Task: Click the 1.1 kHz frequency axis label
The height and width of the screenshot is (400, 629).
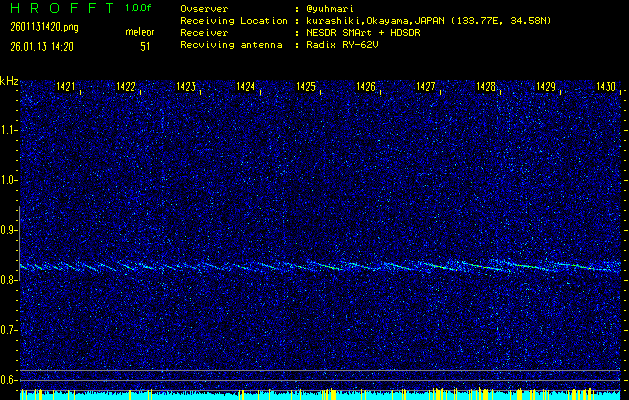Action: (x=9, y=129)
